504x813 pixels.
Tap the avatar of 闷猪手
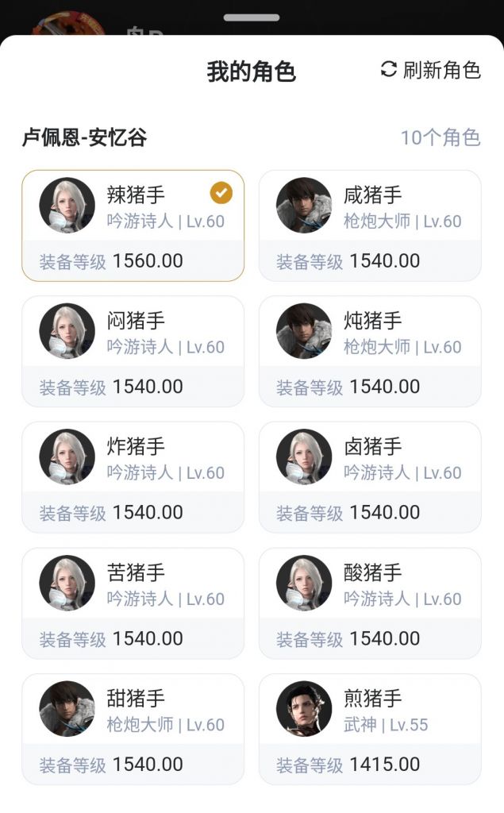(x=67, y=331)
